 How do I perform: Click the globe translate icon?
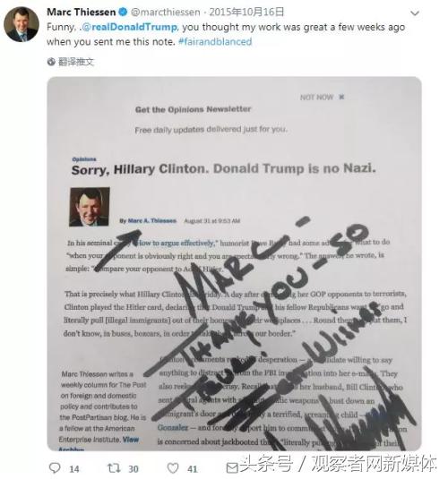(51, 62)
